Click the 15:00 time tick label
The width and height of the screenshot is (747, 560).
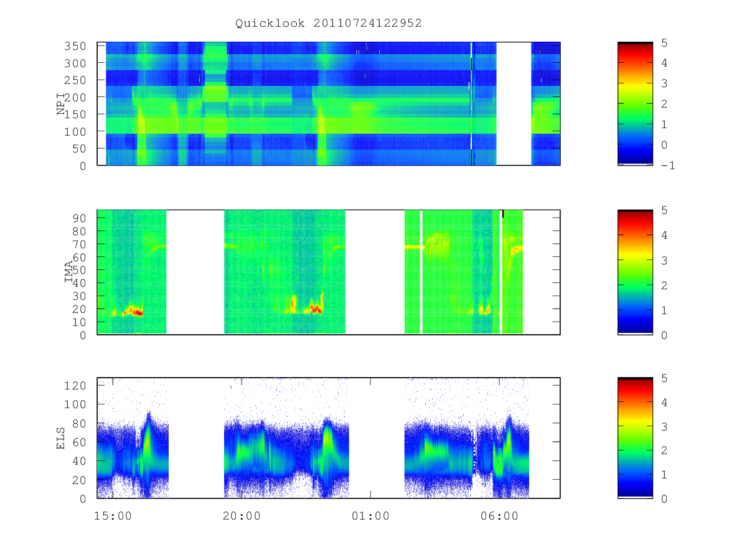pos(113,516)
